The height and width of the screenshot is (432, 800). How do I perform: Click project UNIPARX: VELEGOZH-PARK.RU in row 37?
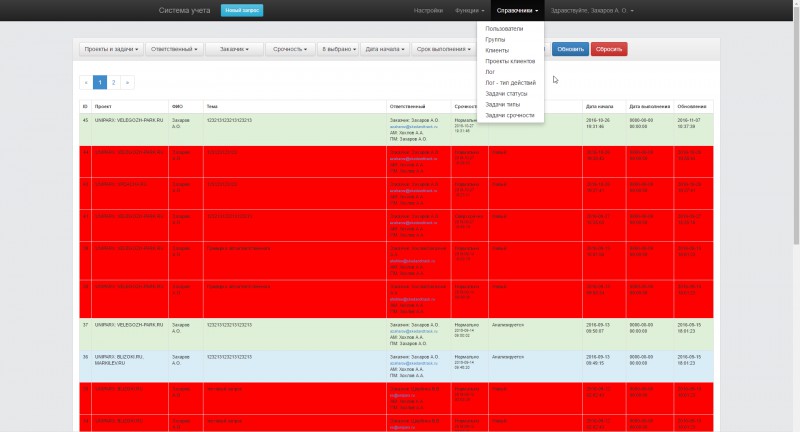(x=129, y=325)
